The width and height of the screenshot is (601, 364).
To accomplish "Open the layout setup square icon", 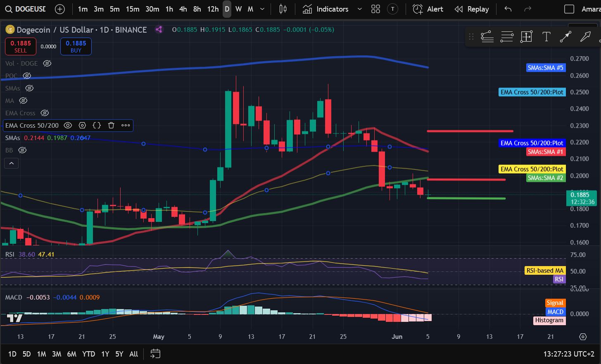I will (569, 9).
